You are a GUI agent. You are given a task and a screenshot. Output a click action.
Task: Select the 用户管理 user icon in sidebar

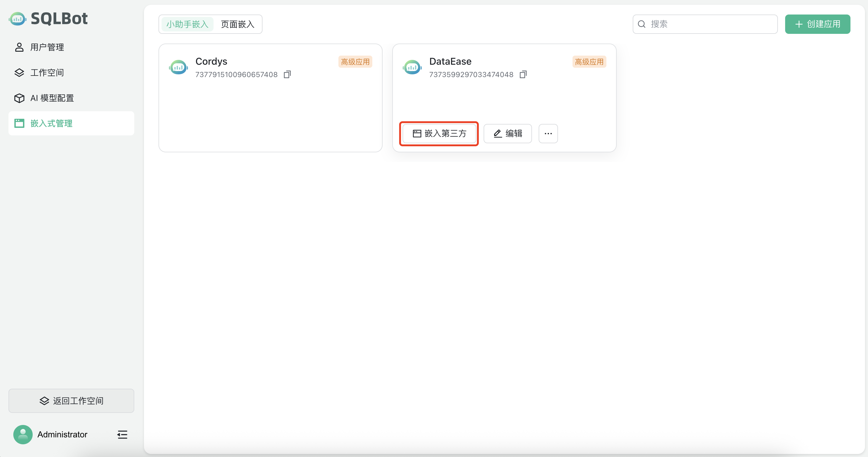(x=19, y=47)
